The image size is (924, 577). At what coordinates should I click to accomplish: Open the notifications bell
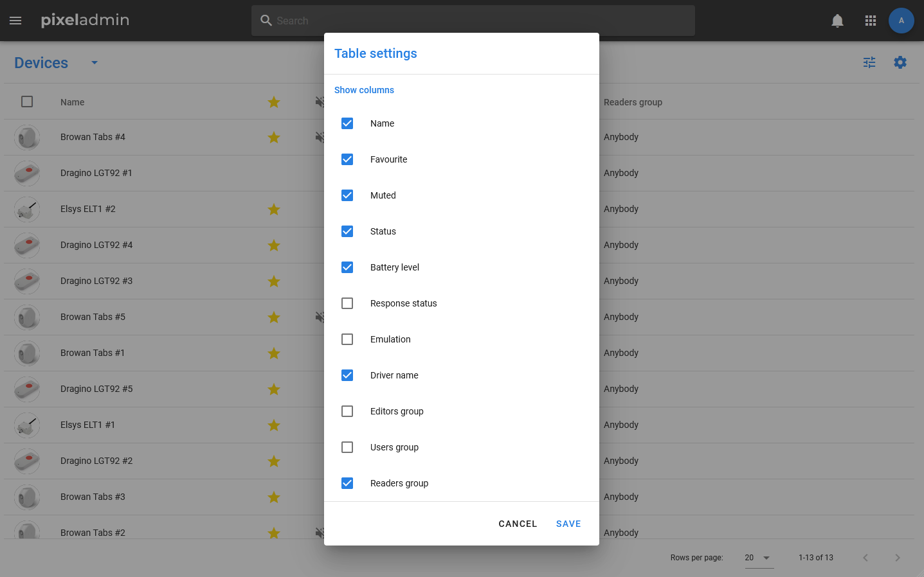[837, 21]
